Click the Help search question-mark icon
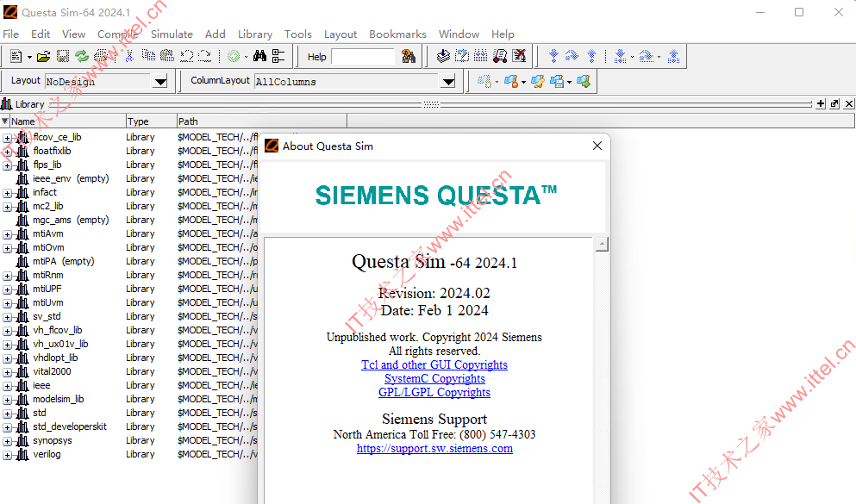The width and height of the screenshot is (856, 504). coord(408,56)
